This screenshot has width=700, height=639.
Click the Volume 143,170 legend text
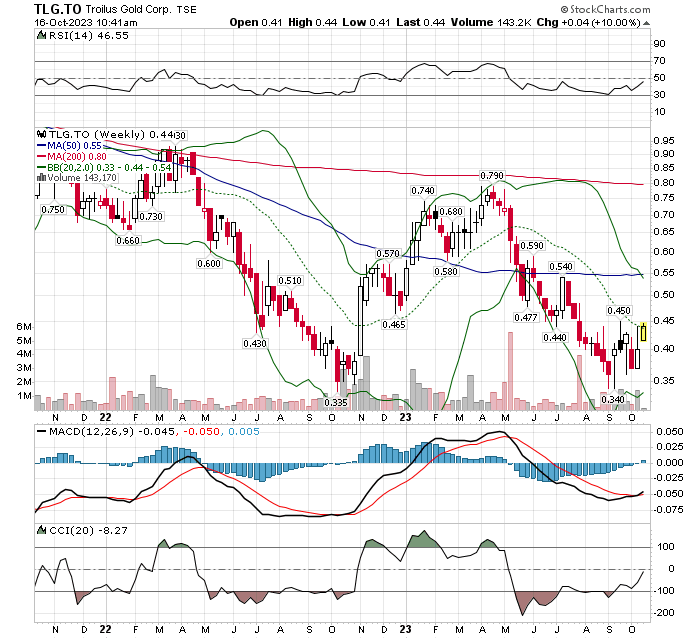(82, 177)
